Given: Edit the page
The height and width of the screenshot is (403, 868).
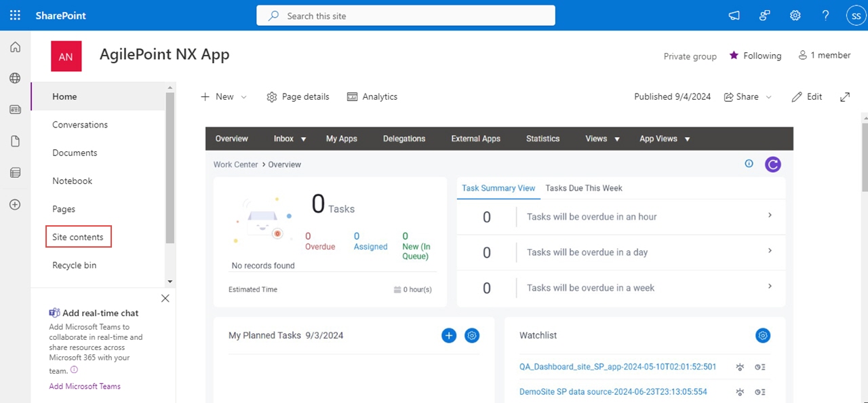Looking at the screenshot, I should 807,97.
